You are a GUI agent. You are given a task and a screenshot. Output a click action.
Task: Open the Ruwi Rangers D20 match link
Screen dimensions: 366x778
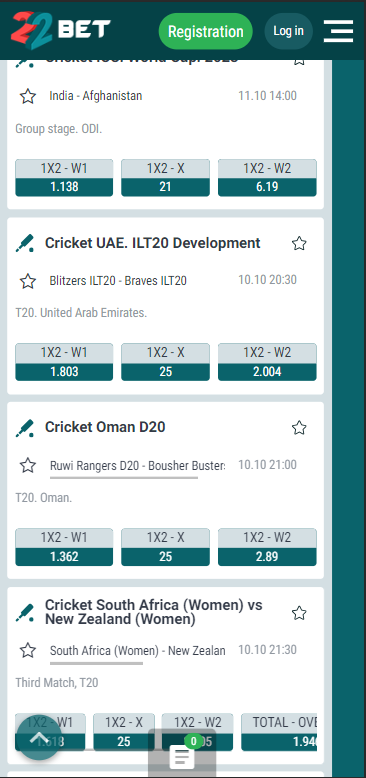click(137, 466)
